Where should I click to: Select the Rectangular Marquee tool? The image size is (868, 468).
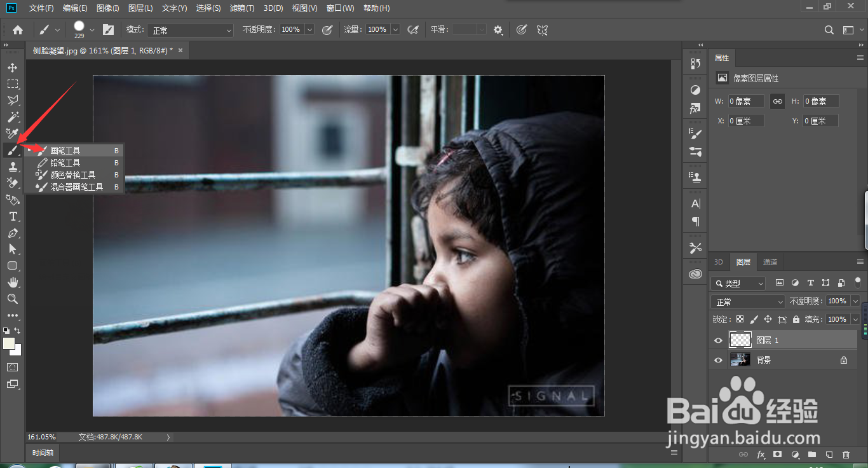pyautogui.click(x=12, y=84)
